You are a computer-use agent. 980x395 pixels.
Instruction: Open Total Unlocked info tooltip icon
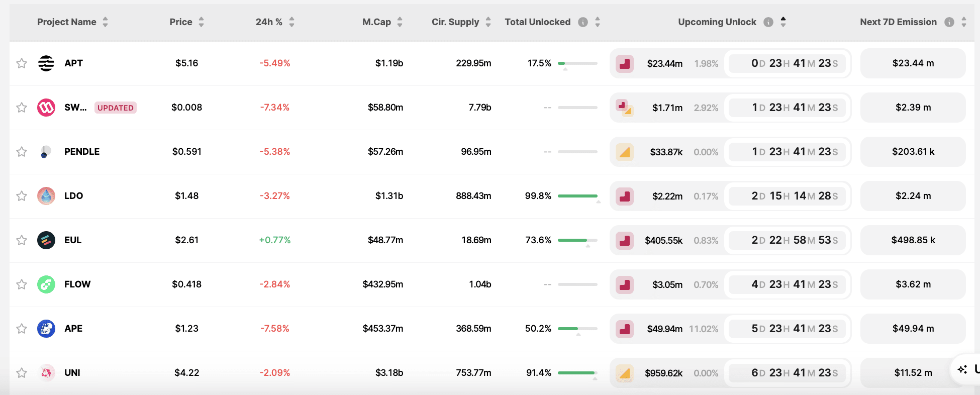pos(583,22)
